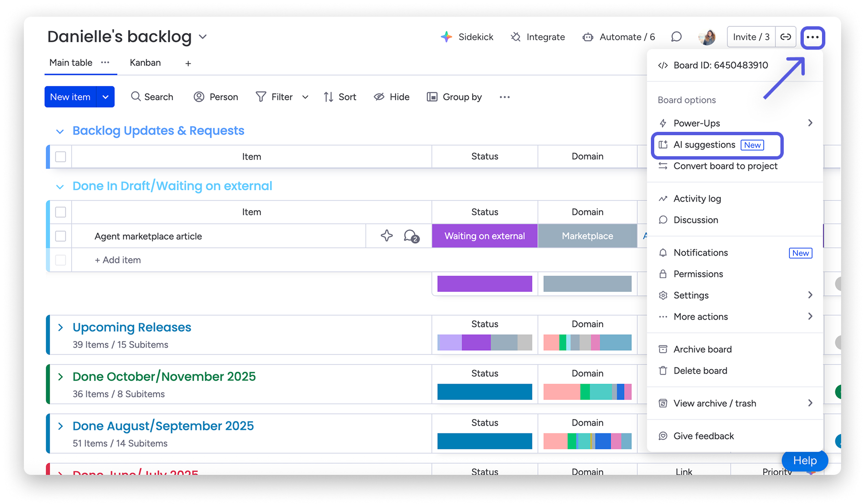Click AI sparkle icon on Agent marketplace article

(387, 236)
